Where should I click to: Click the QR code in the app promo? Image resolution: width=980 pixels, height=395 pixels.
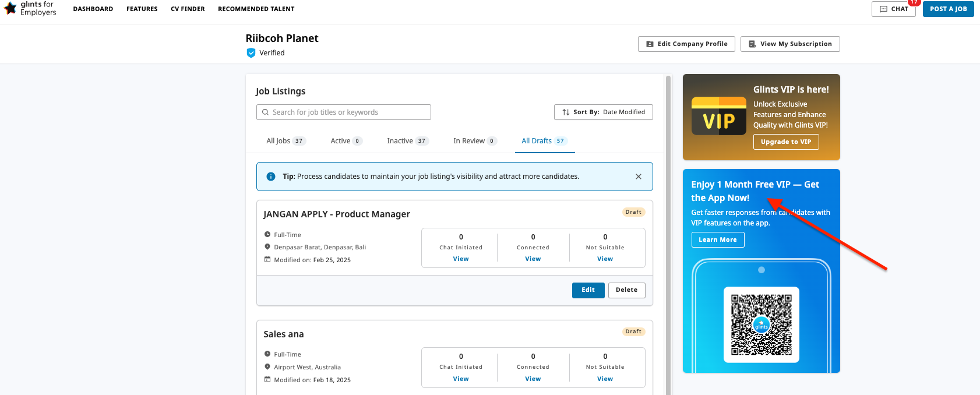(x=761, y=325)
